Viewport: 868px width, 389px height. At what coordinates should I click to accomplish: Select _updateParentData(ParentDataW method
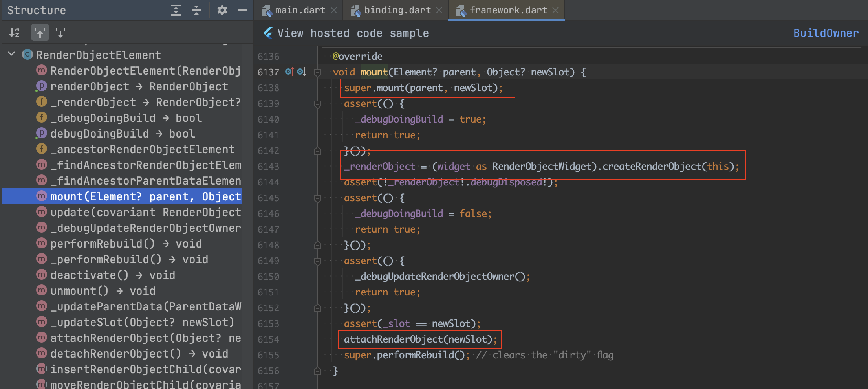click(139, 306)
